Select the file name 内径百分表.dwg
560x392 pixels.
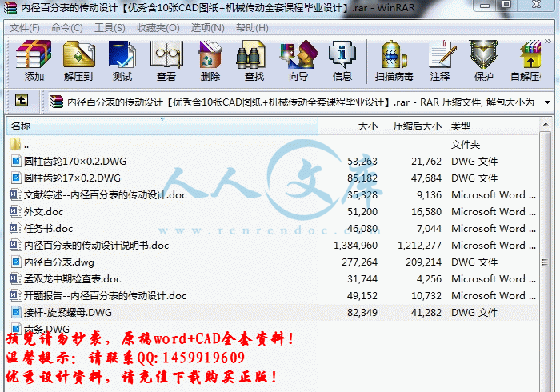point(59,262)
